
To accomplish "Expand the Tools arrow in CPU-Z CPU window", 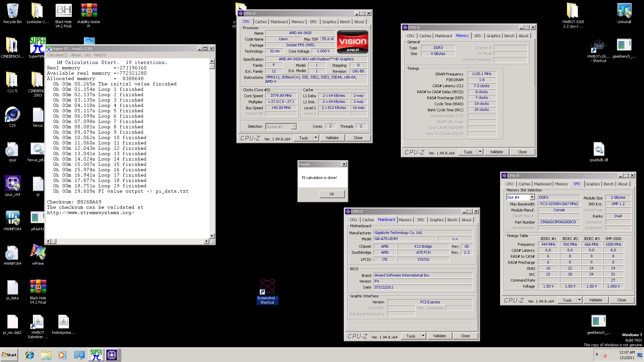I will click(316, 138).
